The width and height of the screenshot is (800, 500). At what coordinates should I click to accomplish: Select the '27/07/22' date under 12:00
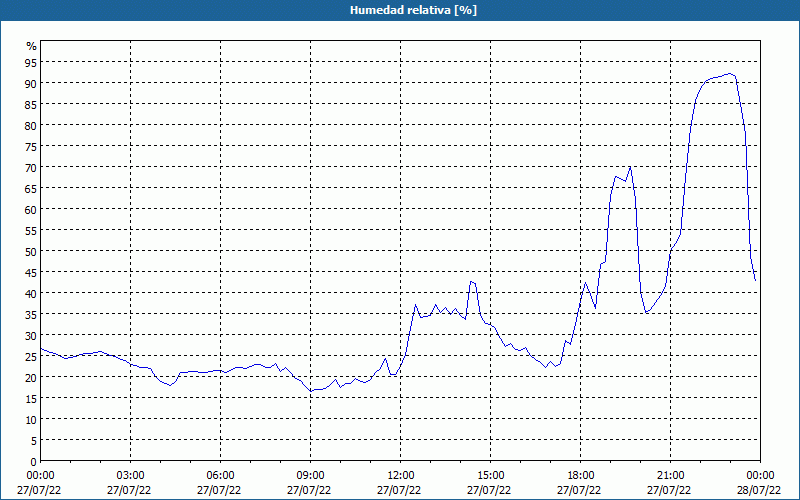(399, 490)
